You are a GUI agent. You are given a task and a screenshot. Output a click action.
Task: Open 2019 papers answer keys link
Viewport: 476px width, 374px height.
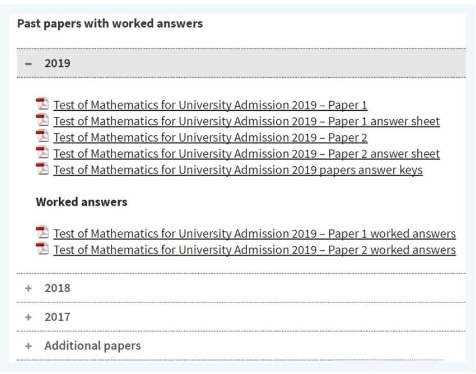(x=238, y=170)
